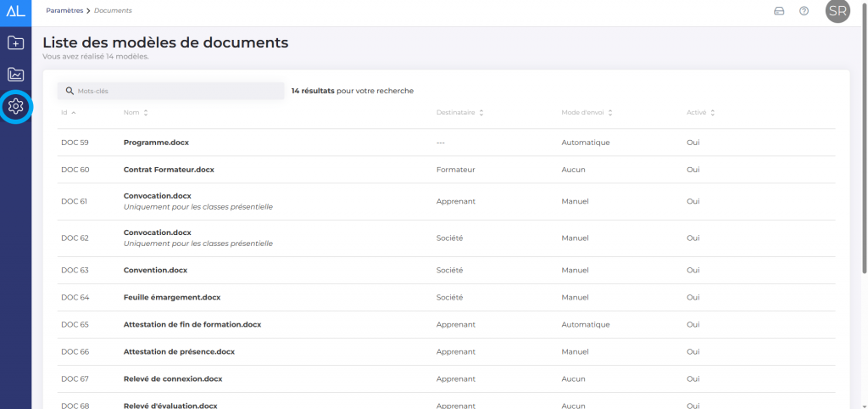868x409 pixels.
Task: Sort by the Destinataire column header
Action: [459, 112]
